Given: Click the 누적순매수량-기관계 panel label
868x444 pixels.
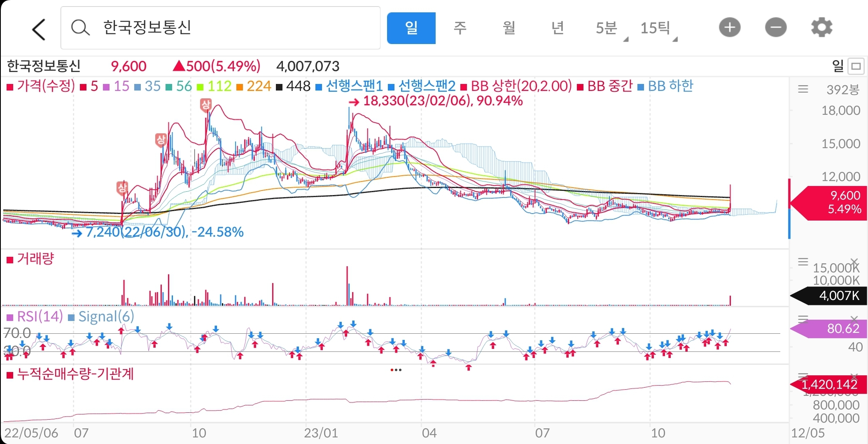Looking at the screenshot, I should click(75, 374).
